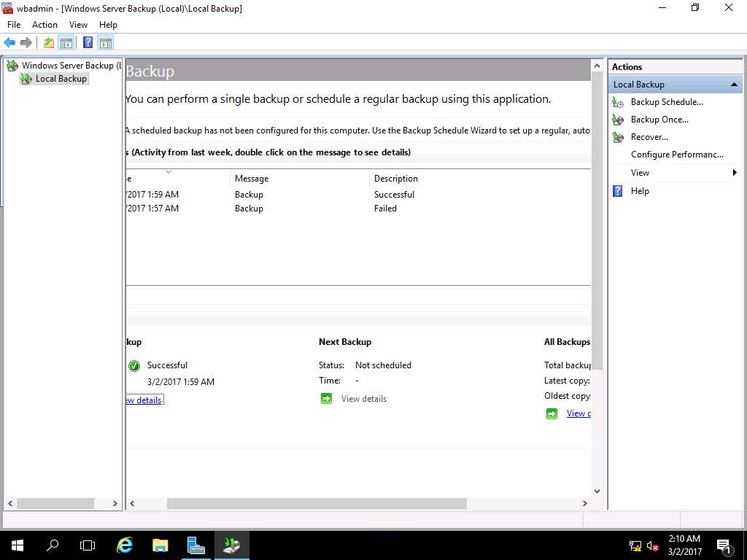This screenshot has width=747, height=560.
Task: Click the 'Not scheduled' status text
Action: [383, 365]
